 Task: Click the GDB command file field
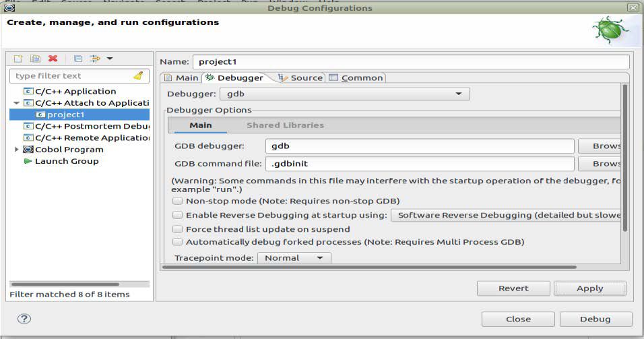coord(420,164)
